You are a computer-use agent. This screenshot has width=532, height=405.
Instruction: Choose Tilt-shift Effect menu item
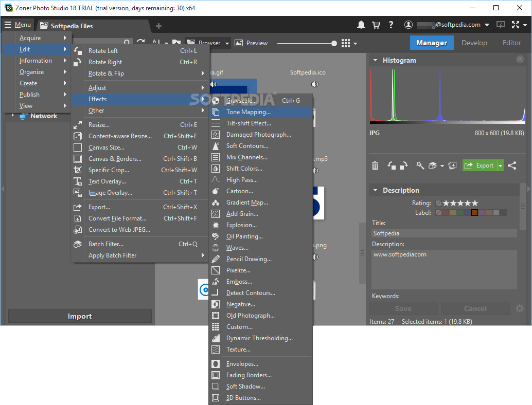[260, 123]
